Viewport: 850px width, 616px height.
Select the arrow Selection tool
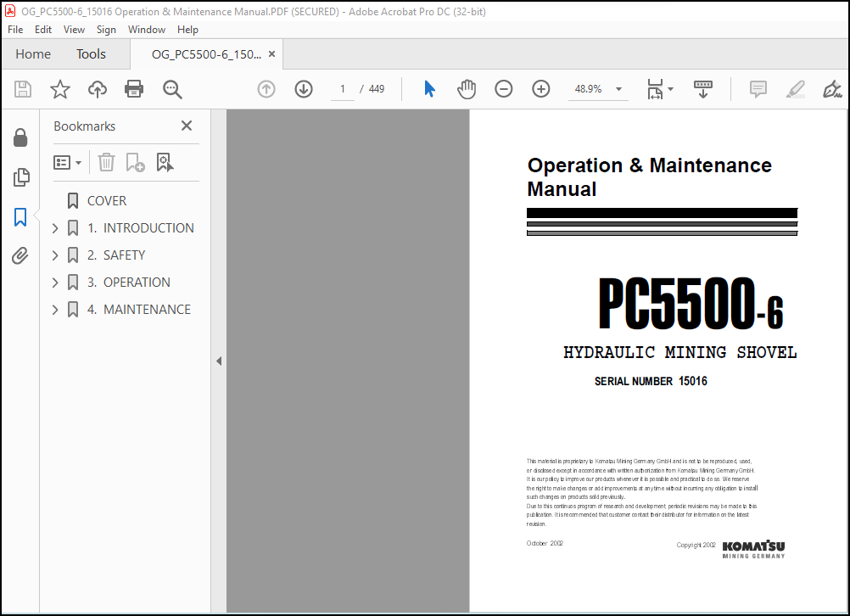(429, 89)
